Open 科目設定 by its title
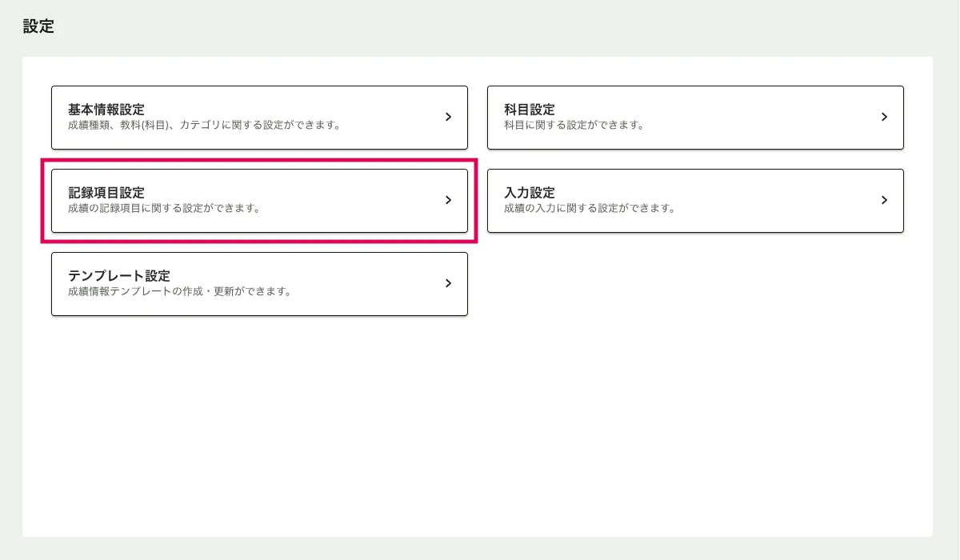960x560 pixels. click(x=529, y=110)
